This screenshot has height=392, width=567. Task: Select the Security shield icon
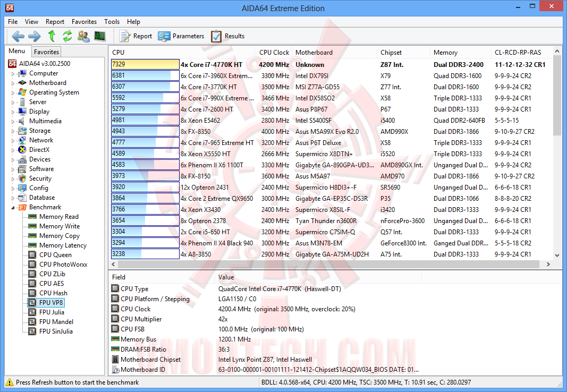pos(22,178)
